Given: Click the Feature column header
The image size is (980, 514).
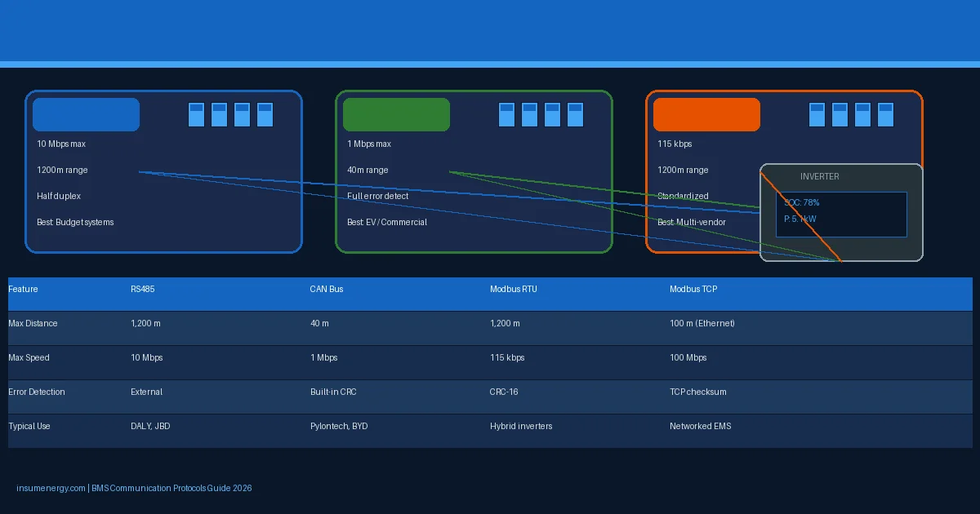Looking at the screenshot, I should (x=23, y=289).
